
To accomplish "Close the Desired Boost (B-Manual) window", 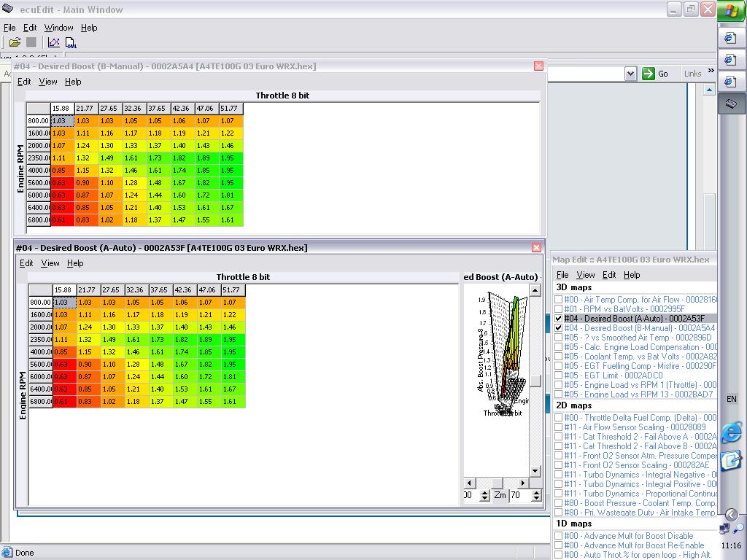I will point(539,66).
